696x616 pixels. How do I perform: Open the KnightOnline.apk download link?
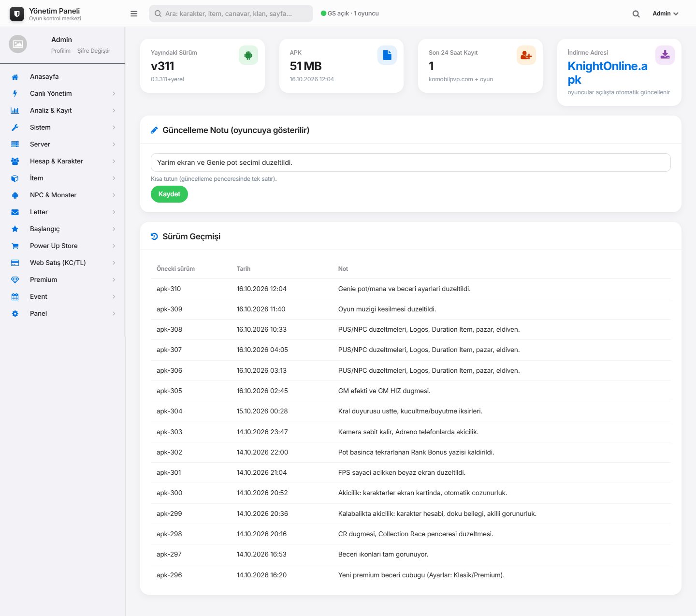[x=608, y=73]
